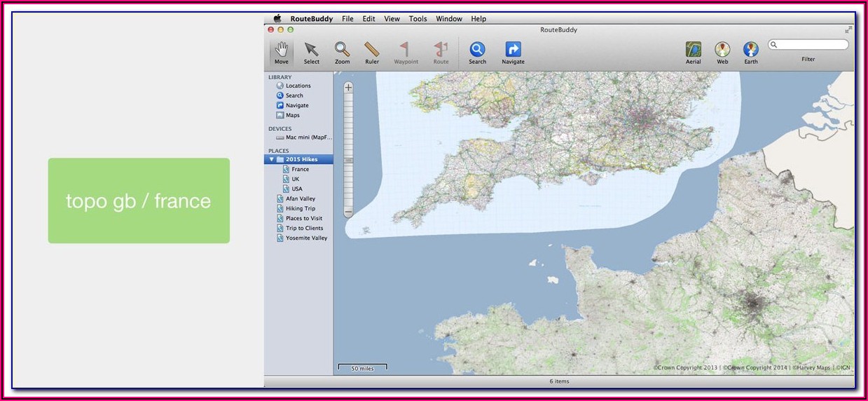Collapse the 2015 Hikes folder
Screen dimensions: 868x401
pyautogui.click(x=272, y=160)
